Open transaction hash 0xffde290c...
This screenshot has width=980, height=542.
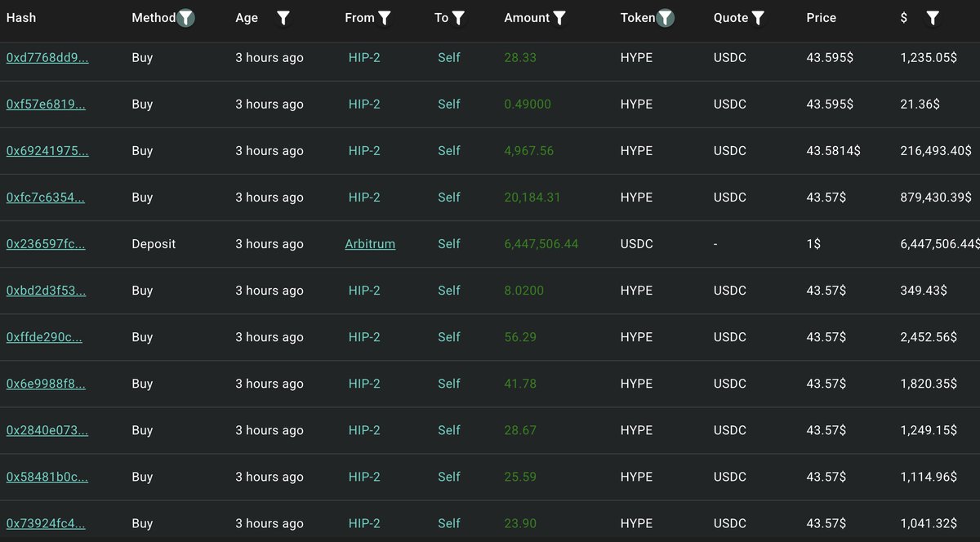(x=44, y=337)
